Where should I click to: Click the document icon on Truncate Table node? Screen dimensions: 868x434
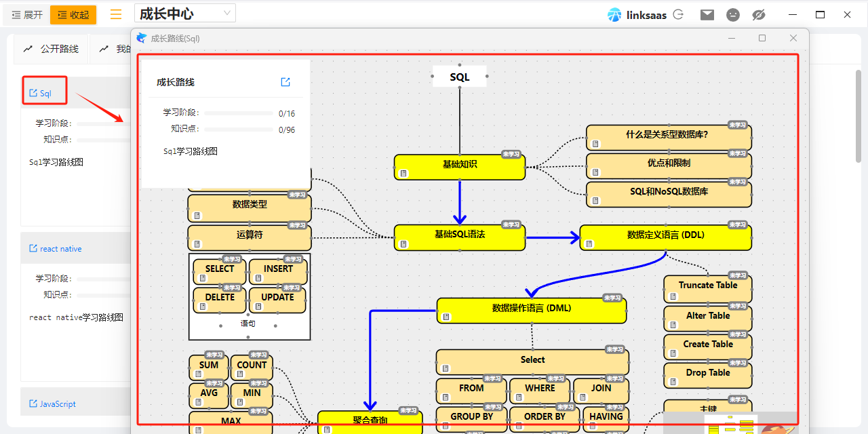673,296
